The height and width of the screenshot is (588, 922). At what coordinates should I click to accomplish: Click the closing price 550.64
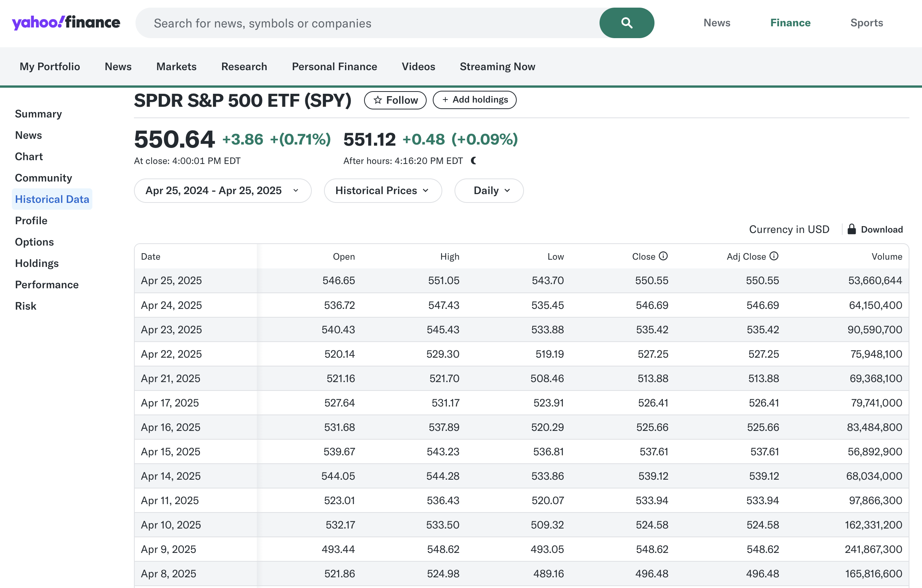click(x=174, y=139)
